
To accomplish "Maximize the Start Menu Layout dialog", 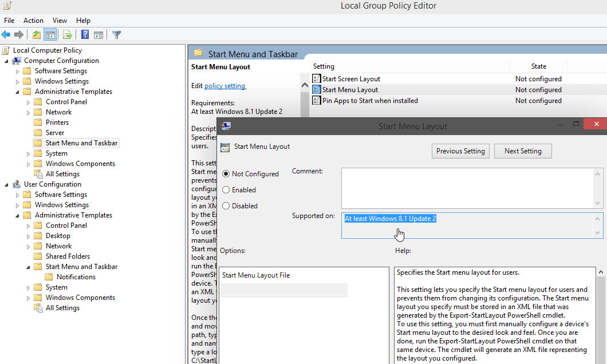I will tap(576, 124).
